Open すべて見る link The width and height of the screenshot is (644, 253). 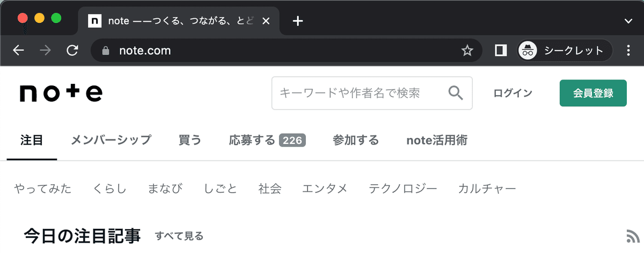click(179, 236)
